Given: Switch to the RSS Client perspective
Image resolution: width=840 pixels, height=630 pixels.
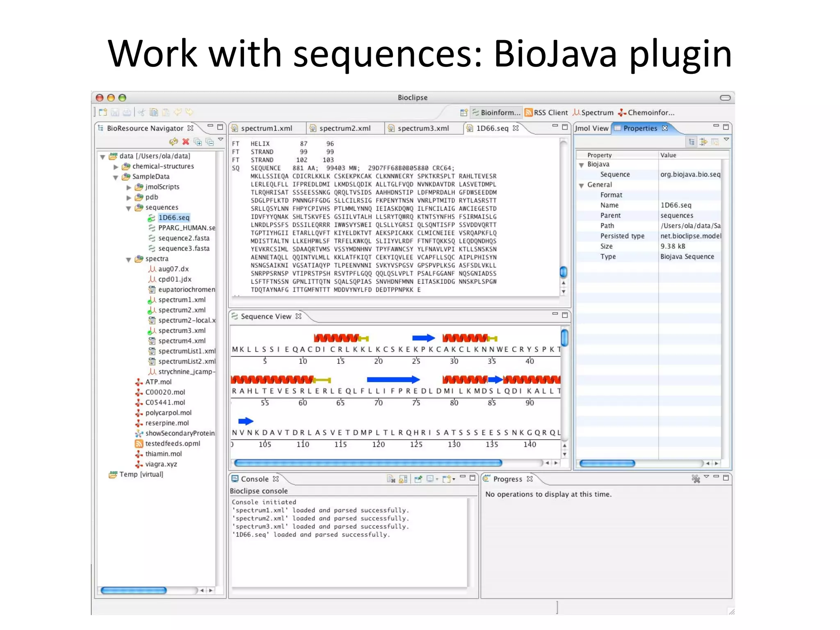Looking at the screenshot, I should click(x=546, y=112).
